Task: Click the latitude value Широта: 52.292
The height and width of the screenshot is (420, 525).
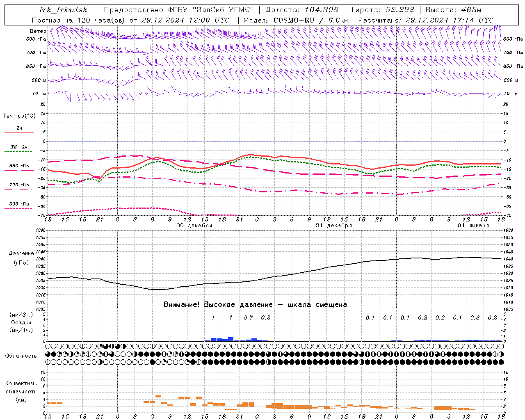Action: 382,10
